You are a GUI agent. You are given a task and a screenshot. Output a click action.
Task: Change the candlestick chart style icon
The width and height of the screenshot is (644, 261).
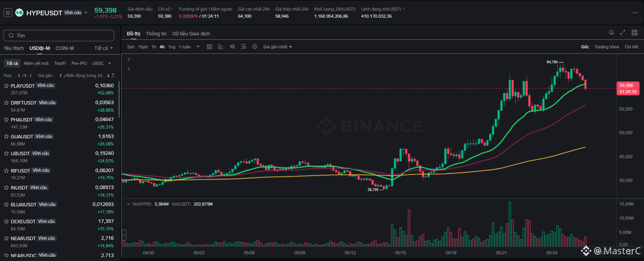pos(232,47)
